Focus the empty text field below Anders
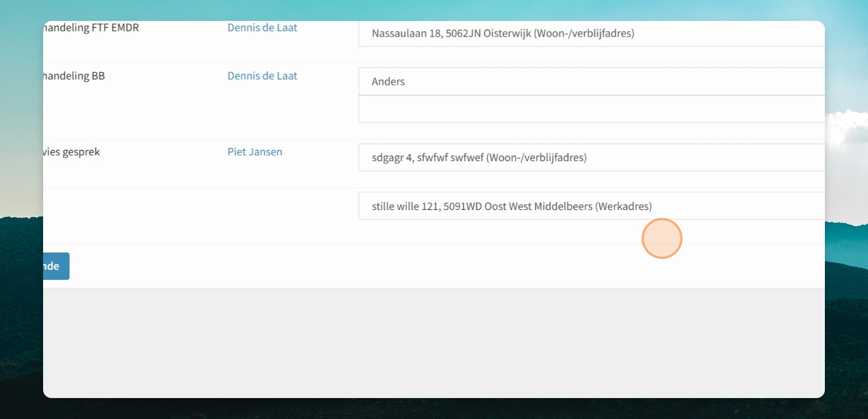Screen dimensions: 868x419 (x=591, y=109)
